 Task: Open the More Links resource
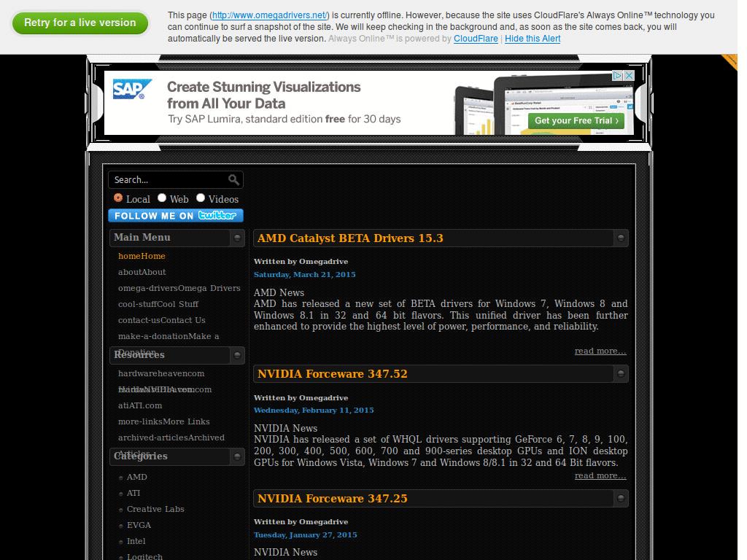pyautogui.click(x=164, y=421)
